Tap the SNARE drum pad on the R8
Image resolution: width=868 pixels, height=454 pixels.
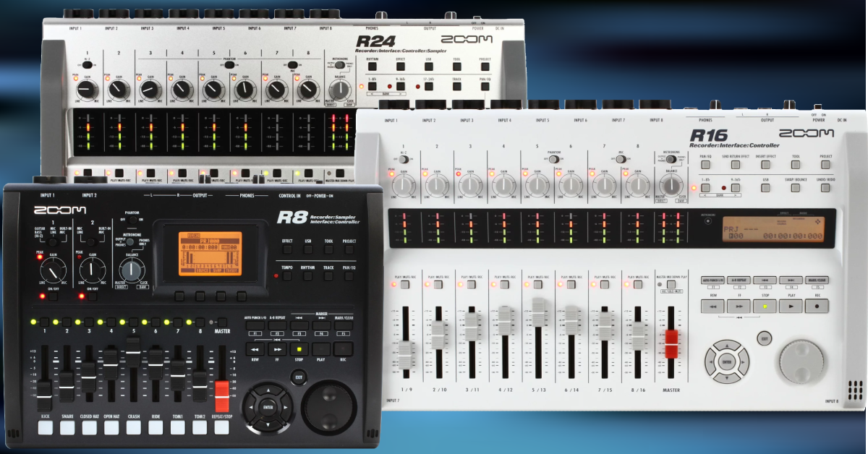point(67,427)
